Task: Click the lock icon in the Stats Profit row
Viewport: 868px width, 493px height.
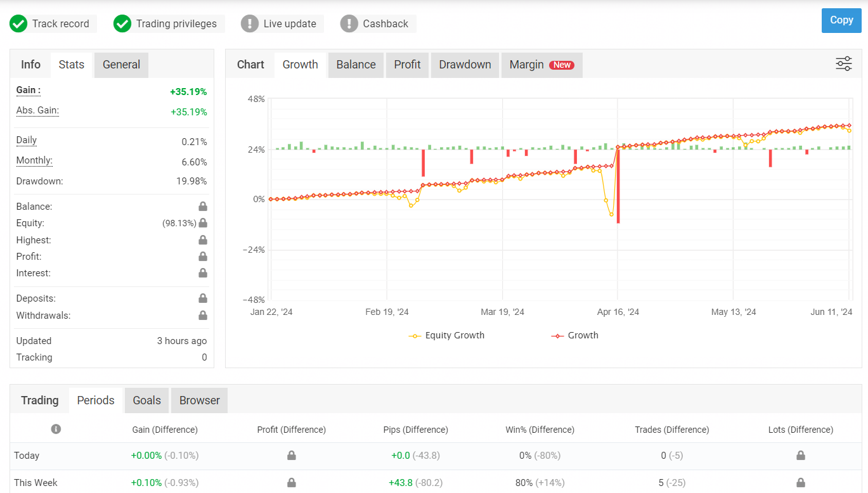Action: (x=203, y=257)
